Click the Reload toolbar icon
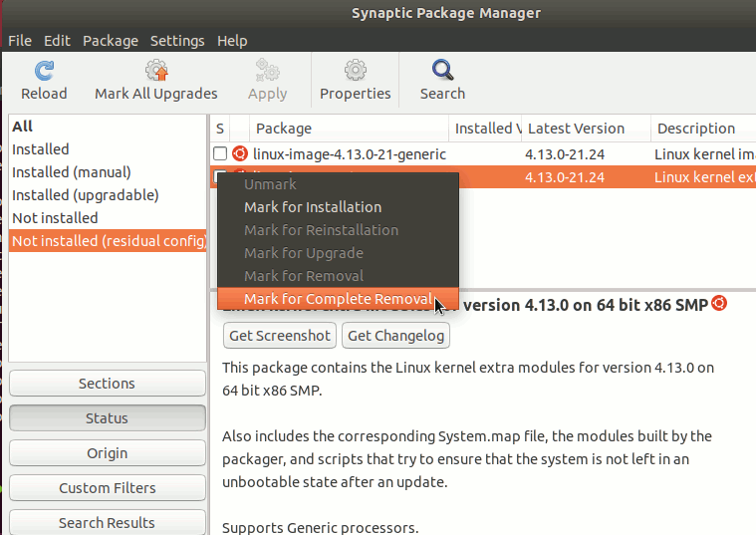756x535 pixels. pos(44,71)
